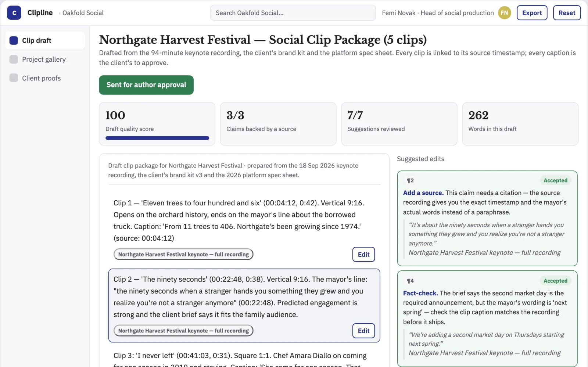Viewport: 588px width, 367px height.
Task: Click the 262 word count value
Action: pos(478,115)
